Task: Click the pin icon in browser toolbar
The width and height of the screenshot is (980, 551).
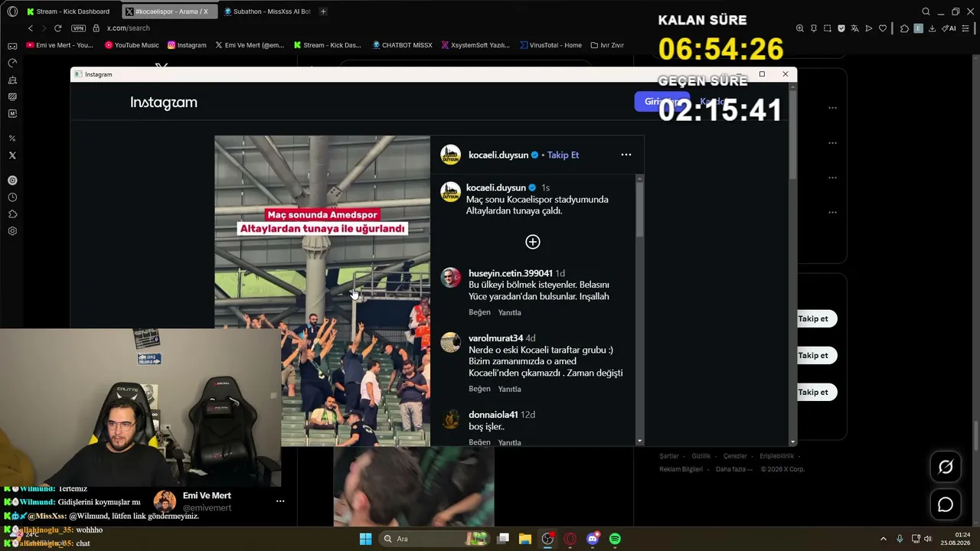Action: [814, 28]
